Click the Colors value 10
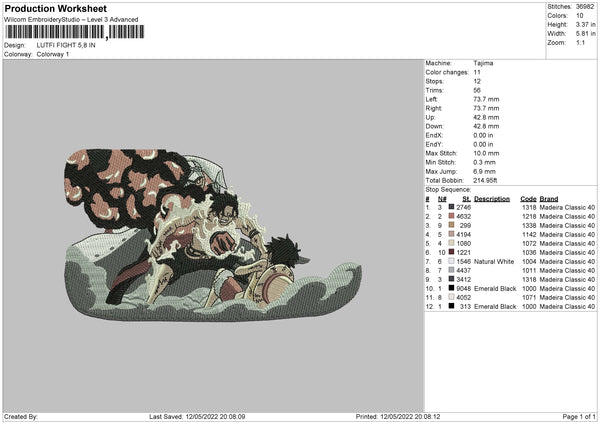The image size is (600, 424). point(580,16)
